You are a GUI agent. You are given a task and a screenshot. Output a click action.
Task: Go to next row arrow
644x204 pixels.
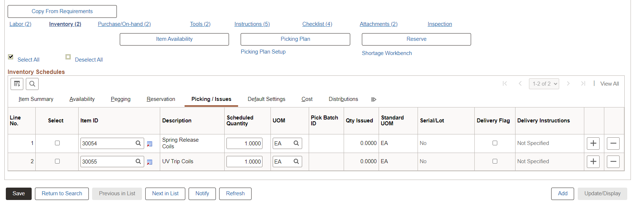coord(568,83)
